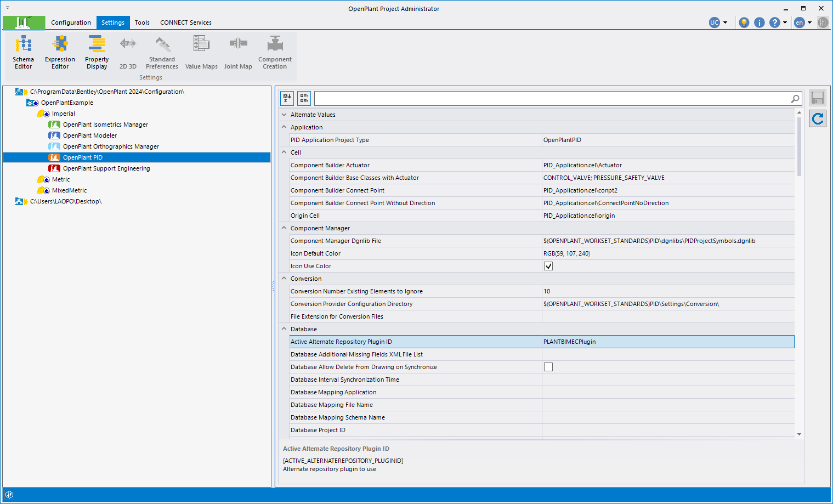
Task: Open Property Display settings
Action: pyautogui.click(x=97, y=52)
